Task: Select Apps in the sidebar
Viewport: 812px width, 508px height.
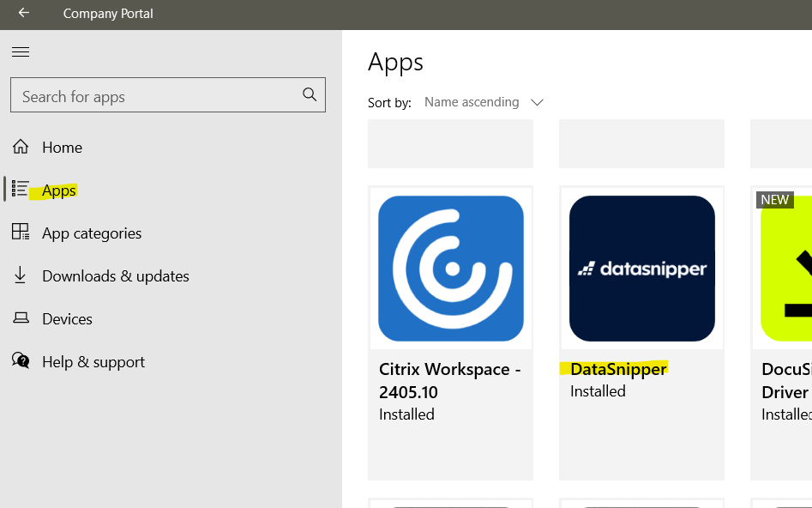Action: coord(59,190)
